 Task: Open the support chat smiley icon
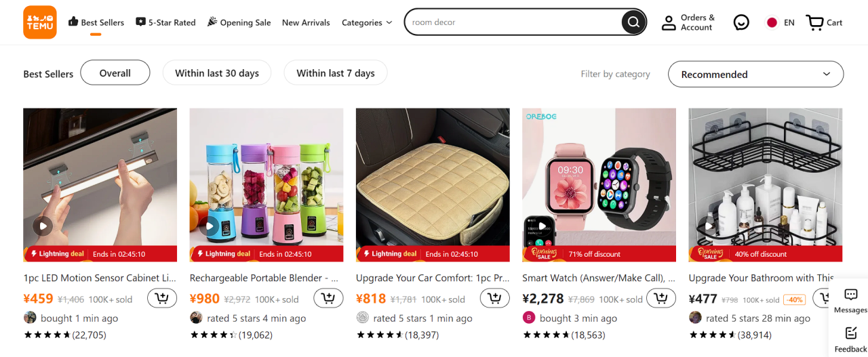(741, 23)
